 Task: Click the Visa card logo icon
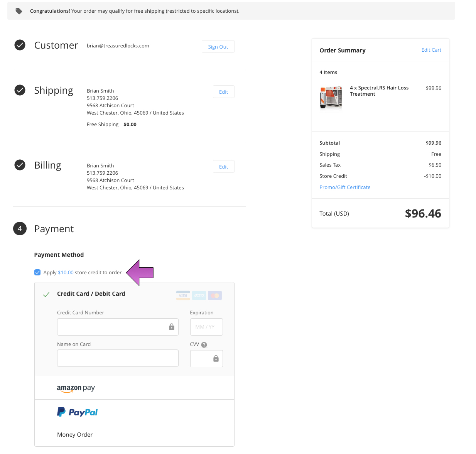[x=183, y=295]
